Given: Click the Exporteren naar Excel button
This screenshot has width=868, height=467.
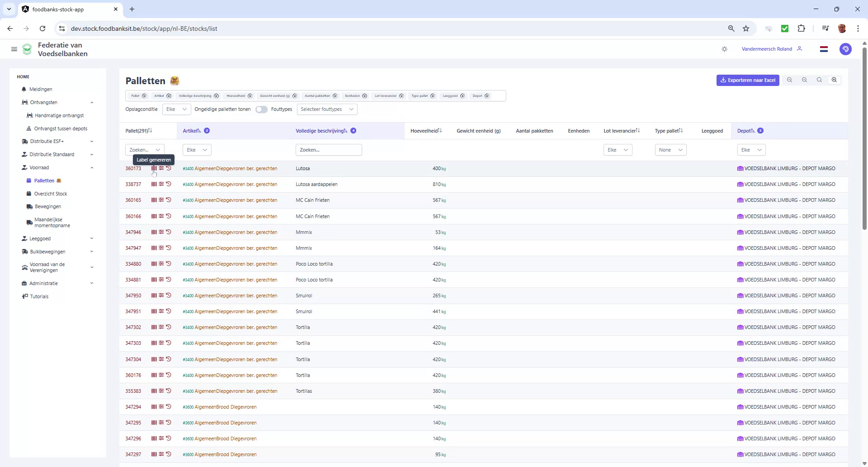Looking at the screenshot, I should [747, 80].
